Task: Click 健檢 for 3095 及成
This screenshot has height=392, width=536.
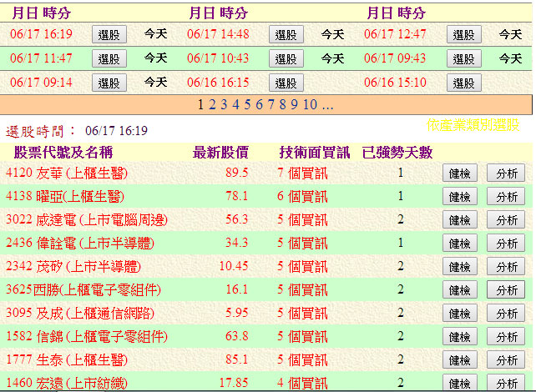Action: 460,313
